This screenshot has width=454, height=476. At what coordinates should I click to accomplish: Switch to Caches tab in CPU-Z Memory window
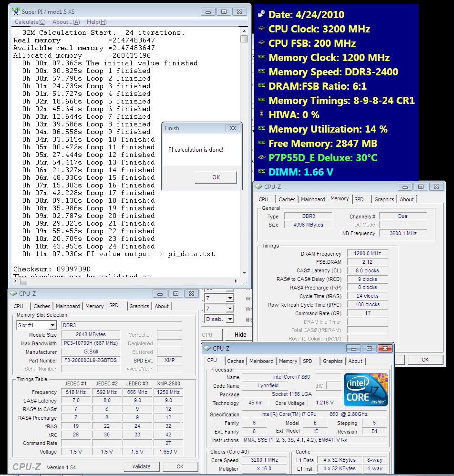(x=287, y=199)
